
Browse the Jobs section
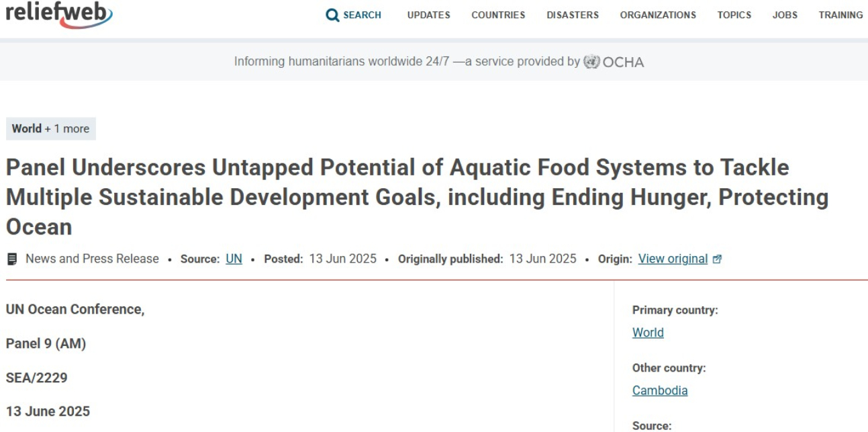[x=785, y=15]
